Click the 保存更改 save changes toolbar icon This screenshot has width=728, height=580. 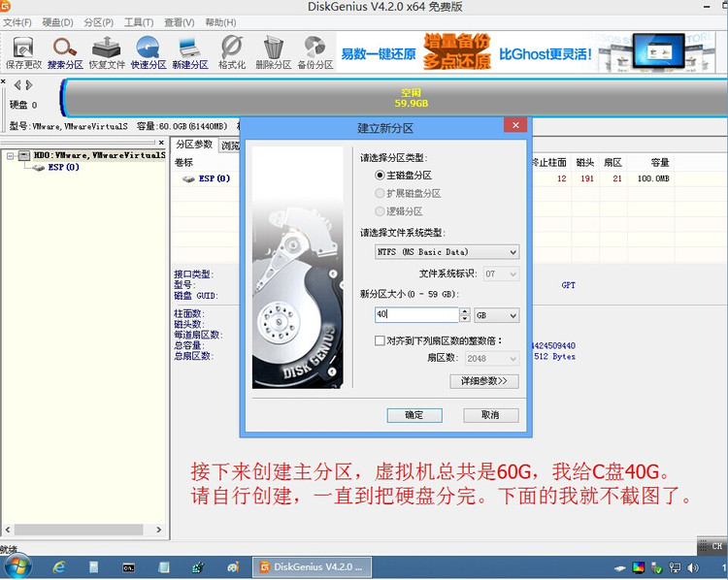23,51
